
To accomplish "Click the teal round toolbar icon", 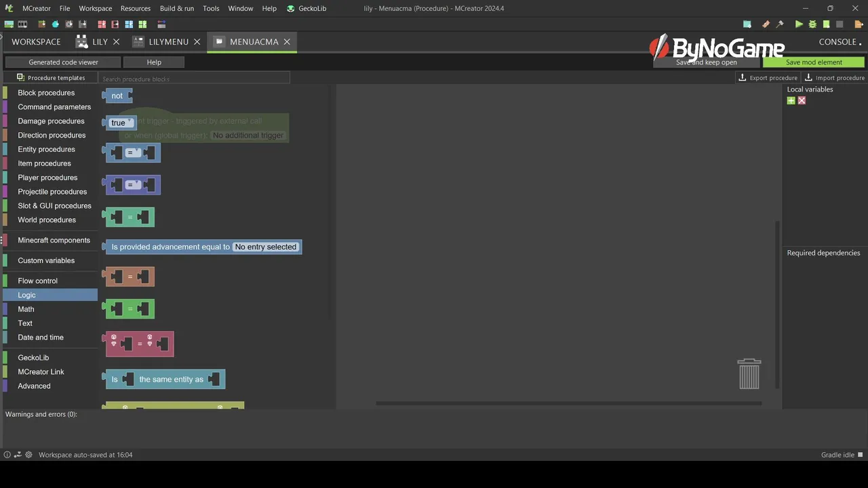I will (56, 24).
